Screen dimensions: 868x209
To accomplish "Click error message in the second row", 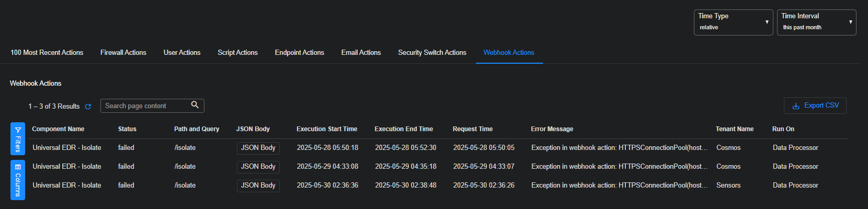I will pos(619,167).
